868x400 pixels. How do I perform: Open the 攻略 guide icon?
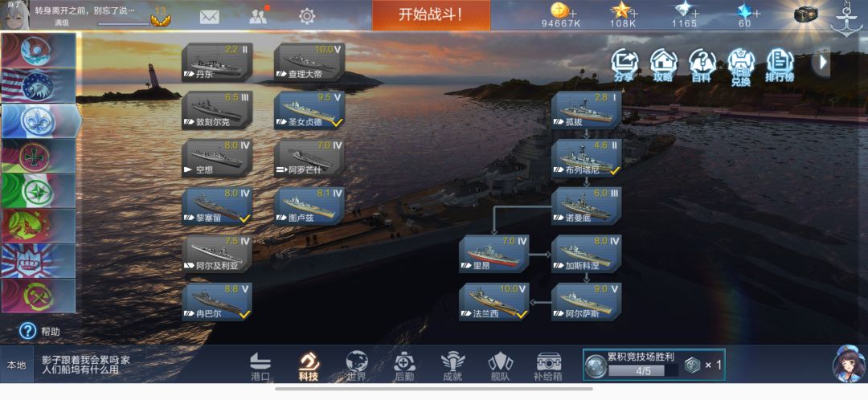[x=663, y=66]
